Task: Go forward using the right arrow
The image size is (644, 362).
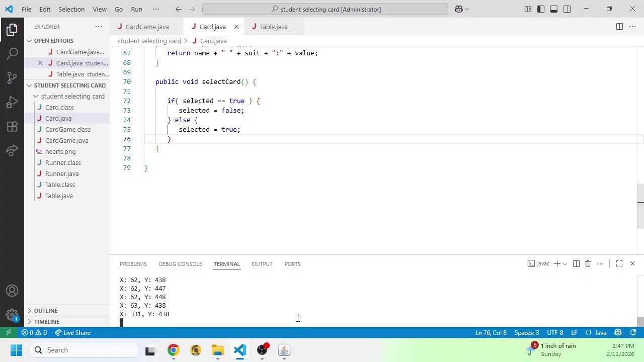Action: tap(192, 9)
